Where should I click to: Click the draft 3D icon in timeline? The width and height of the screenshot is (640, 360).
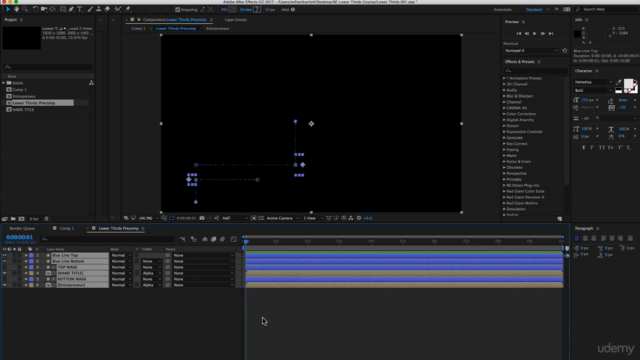[194, 239]
